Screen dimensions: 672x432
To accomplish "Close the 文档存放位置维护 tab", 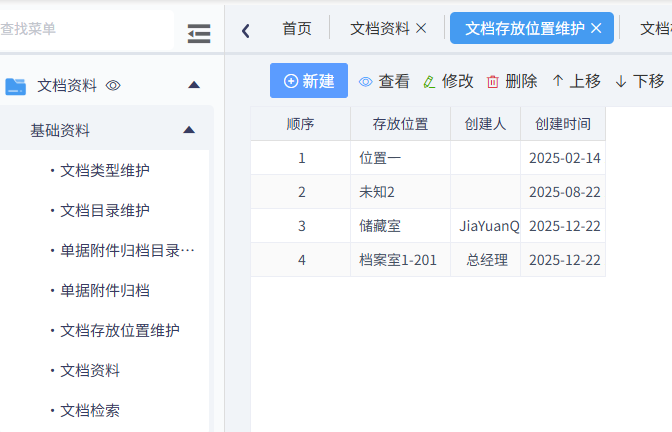I will click(596, 29).
